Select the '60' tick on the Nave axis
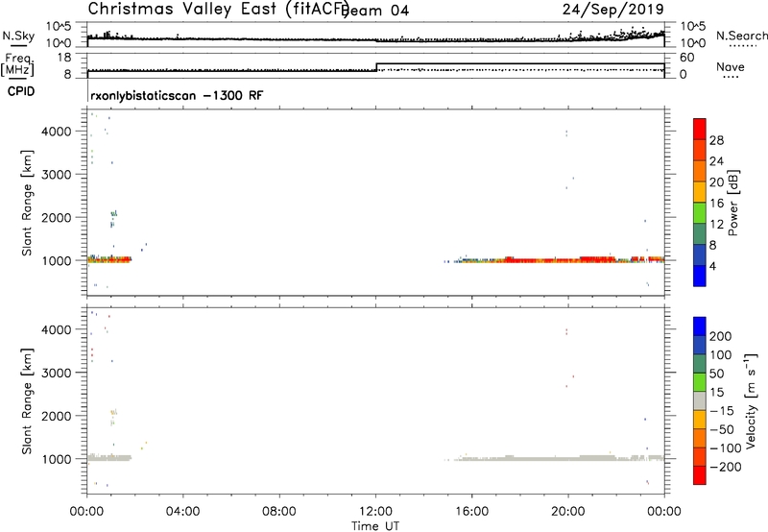Image resolution: width=768 pixels, height=532 pixels. pyautogui.click(x=687, y=58)
